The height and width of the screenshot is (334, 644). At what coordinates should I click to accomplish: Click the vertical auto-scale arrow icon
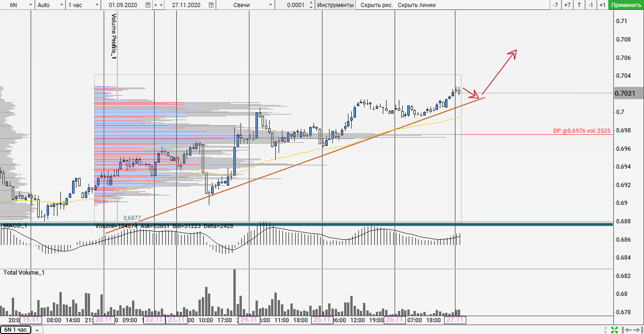[x=606, y=330]
